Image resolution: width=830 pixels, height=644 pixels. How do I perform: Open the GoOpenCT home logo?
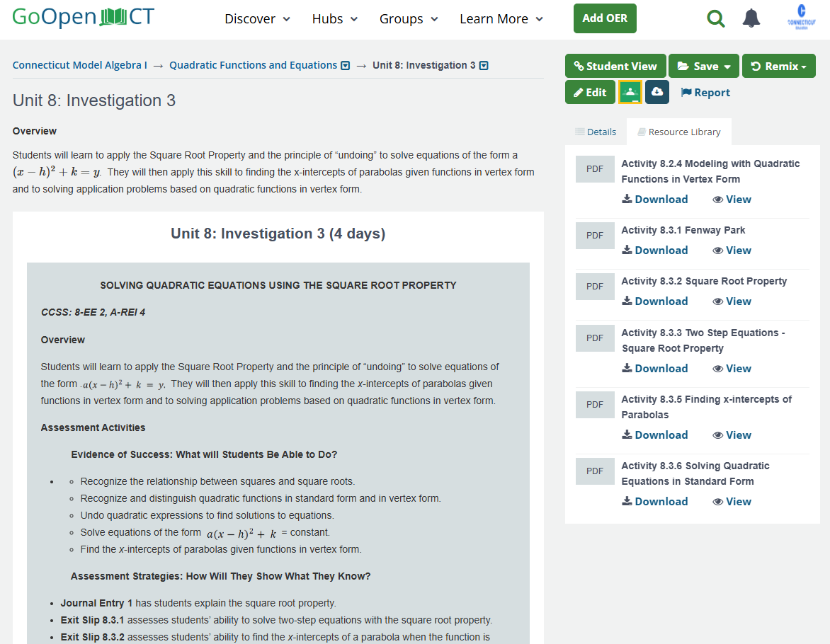[83, 18]
